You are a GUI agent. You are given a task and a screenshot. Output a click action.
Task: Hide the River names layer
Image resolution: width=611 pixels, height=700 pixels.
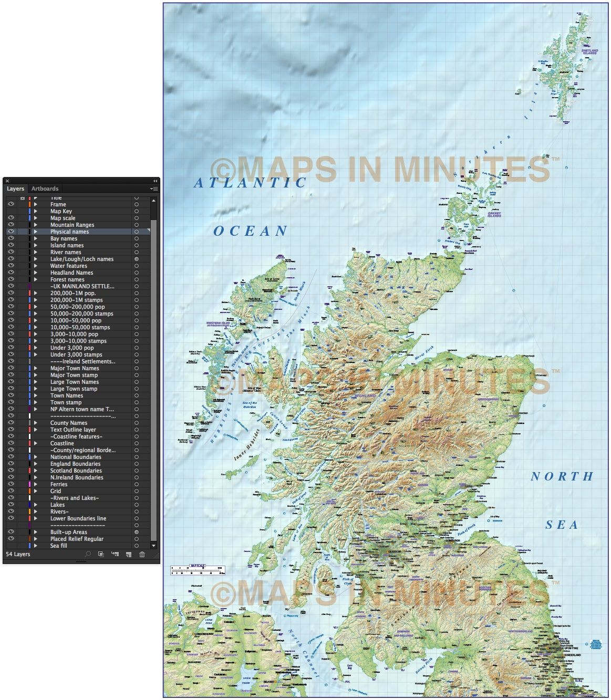(x=11, y=252)
